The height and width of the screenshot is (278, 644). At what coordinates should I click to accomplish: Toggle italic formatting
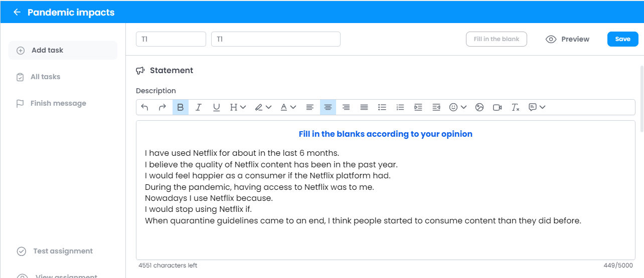click(x=199, y=107)
